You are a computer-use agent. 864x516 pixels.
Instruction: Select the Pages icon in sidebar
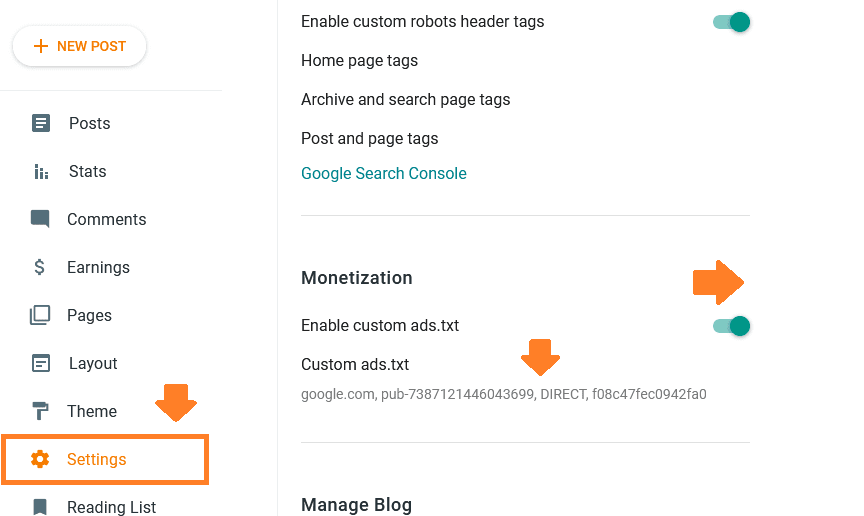coord(40,315)
